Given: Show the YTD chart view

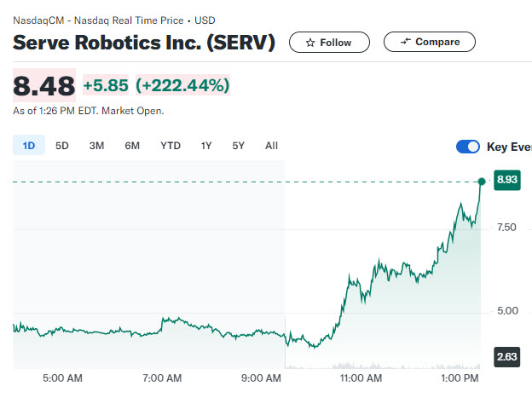Looking at the screenshot, I should pyautogui.click(x=171, y=146).
